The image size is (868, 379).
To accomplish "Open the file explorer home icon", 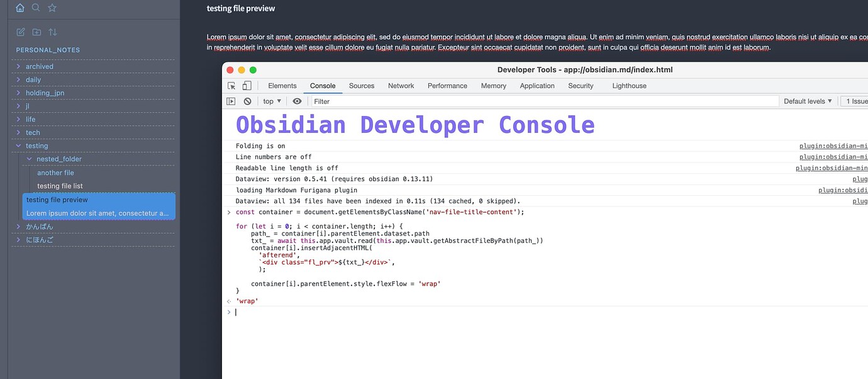I will (20, 8).
